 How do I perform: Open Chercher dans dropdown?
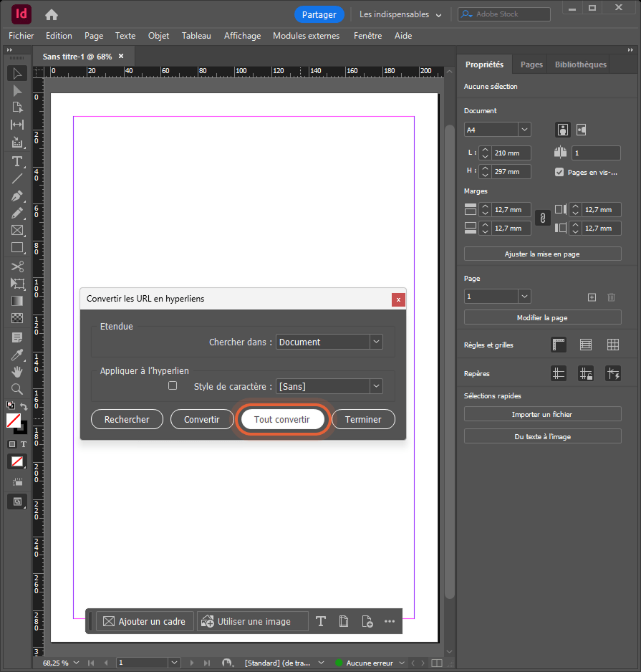tap(376, 342)
